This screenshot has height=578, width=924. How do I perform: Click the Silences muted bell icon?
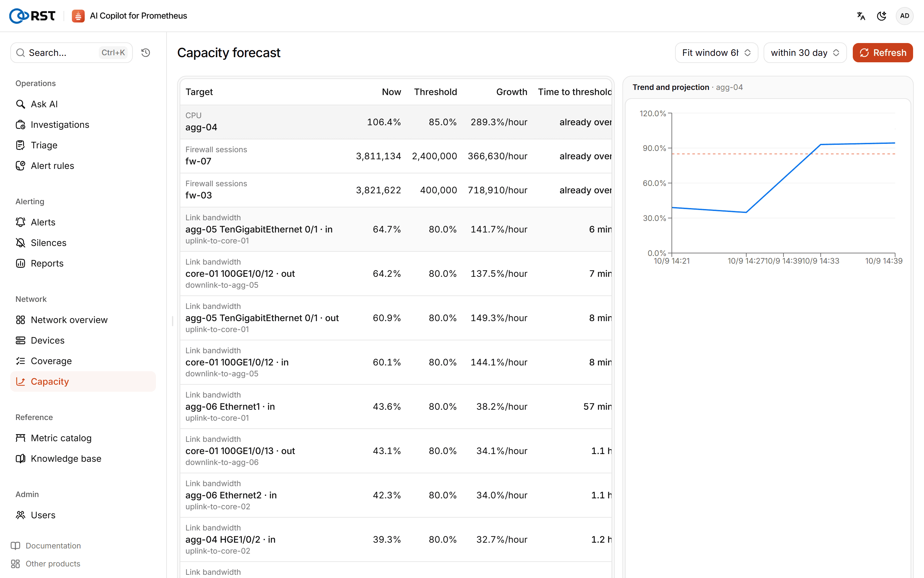pos(21,243)
